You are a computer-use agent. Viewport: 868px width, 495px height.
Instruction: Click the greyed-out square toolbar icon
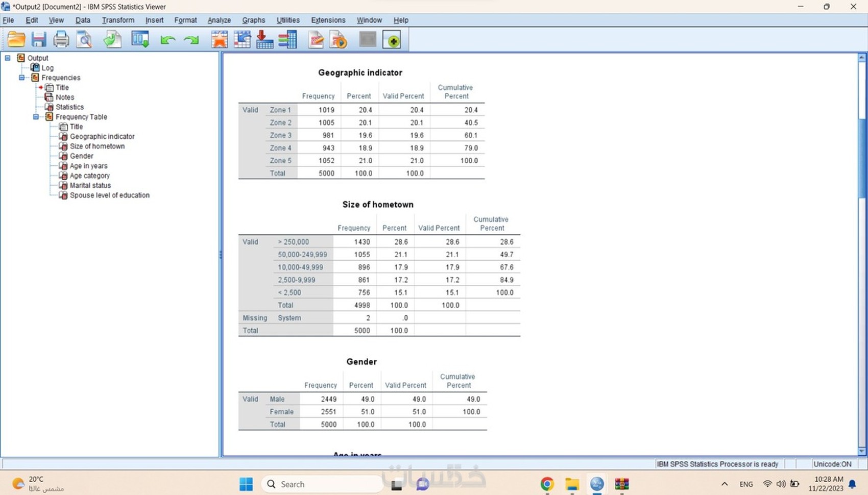(x=368, y=39)
